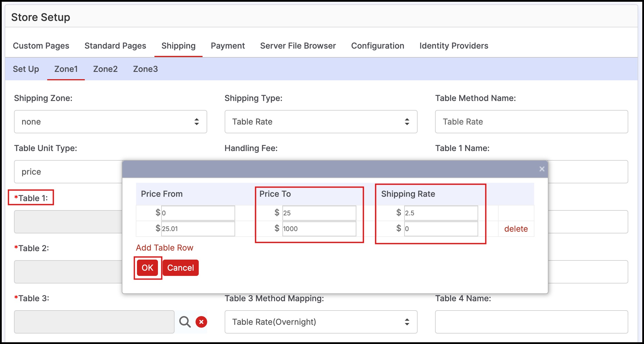644x344 pixels.
Task: Close the price table dialog with X
Action: coord(542,169)
